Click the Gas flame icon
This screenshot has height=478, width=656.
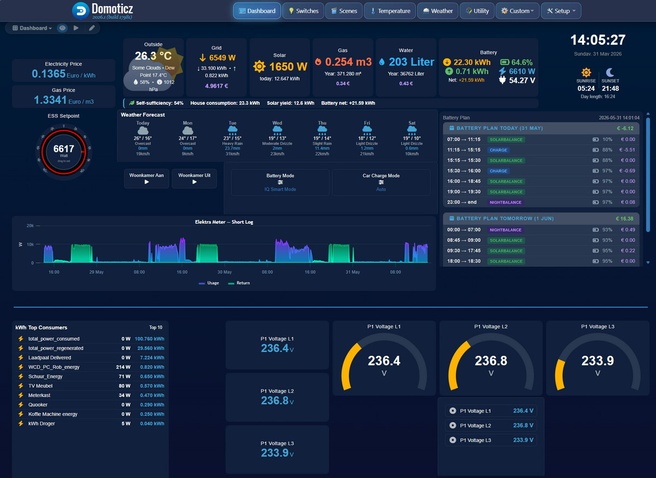pyautogui.click(x=318, y=62)
